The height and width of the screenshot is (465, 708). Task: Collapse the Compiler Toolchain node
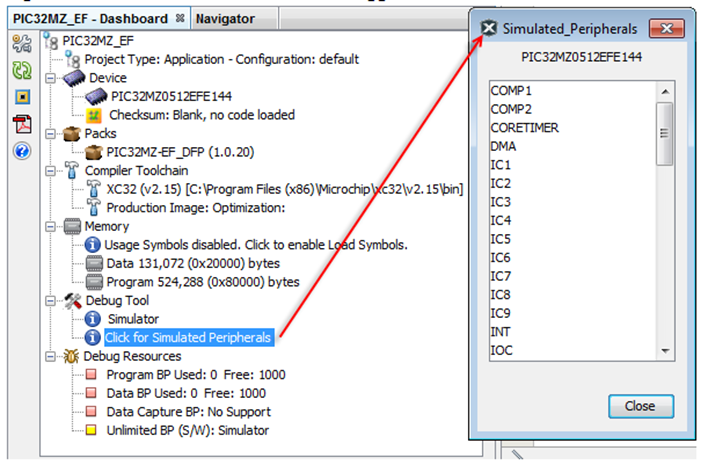pyautogui.click(x=51, y=171)
